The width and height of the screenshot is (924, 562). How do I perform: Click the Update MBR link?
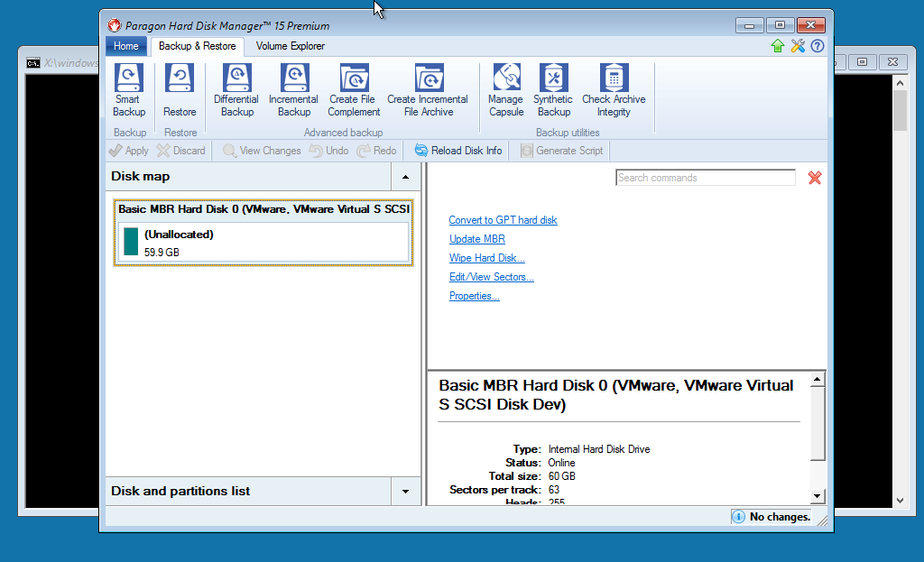[x=476, y=238]
